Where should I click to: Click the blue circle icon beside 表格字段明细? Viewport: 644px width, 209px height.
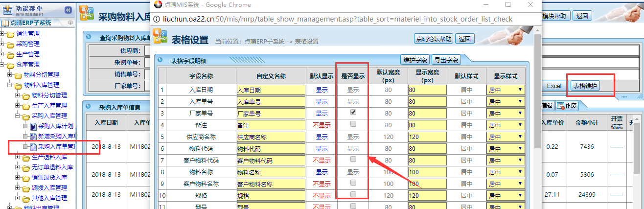161,61
